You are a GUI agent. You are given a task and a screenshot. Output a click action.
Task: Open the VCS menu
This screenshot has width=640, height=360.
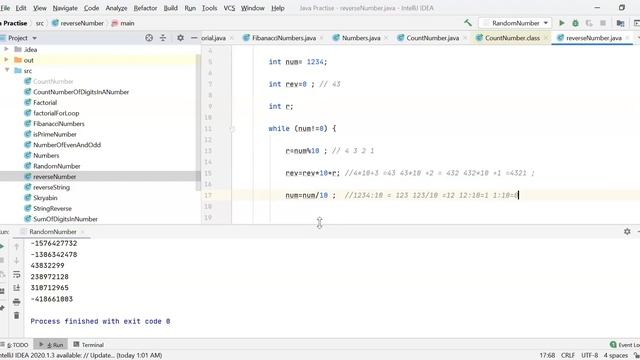[x=229, y=8]
